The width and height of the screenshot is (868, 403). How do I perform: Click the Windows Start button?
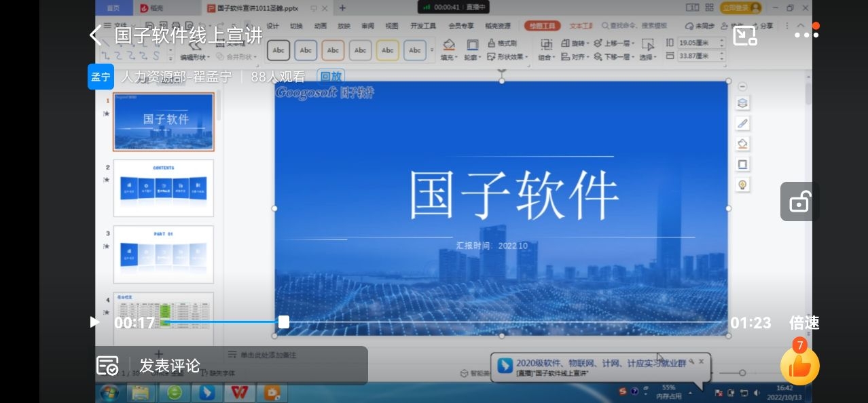pos(109,392)
